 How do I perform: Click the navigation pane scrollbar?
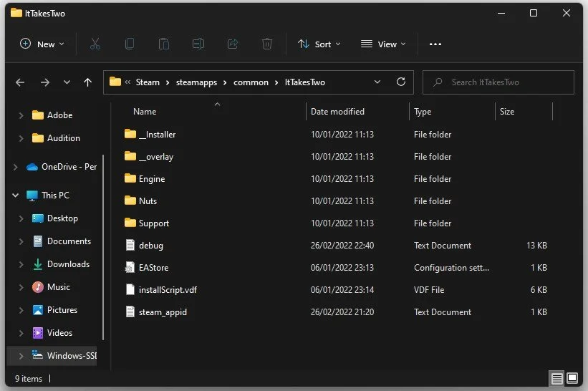(102, 248)
